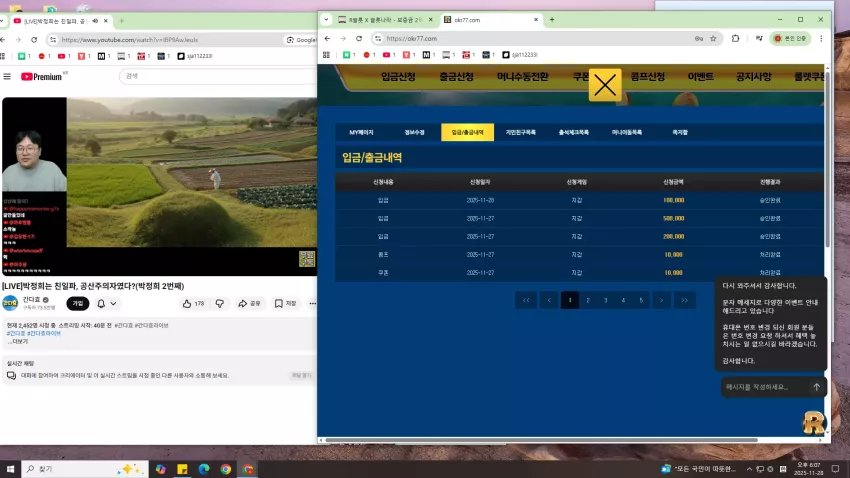Screen dimensions: 850x478
Task: Open the 공지사항 notices menu
Action: (754, 76)
